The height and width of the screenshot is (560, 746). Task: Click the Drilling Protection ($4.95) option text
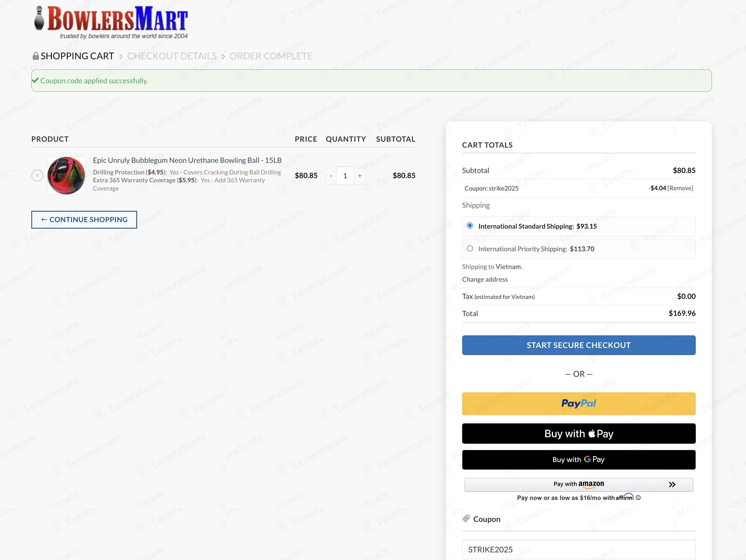pos(187,172)
